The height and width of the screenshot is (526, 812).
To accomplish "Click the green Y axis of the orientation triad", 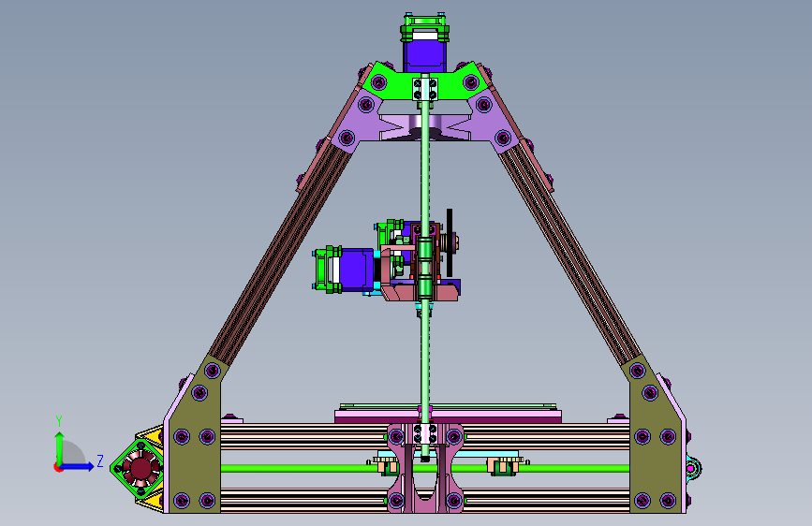I will tap(59, 448).
